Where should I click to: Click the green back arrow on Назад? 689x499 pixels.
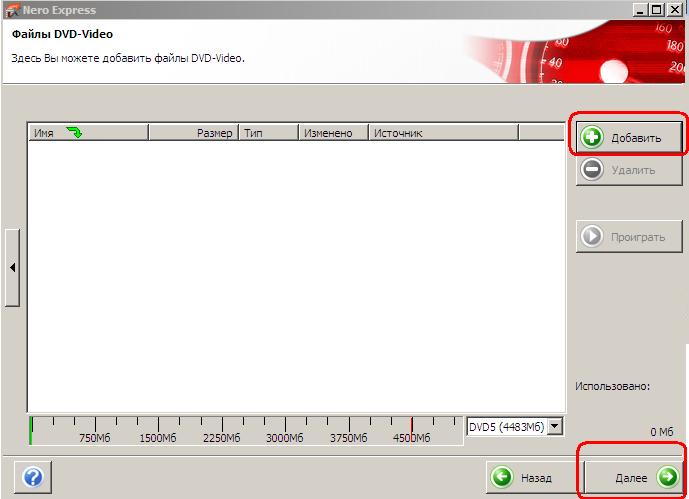[502, 477]
